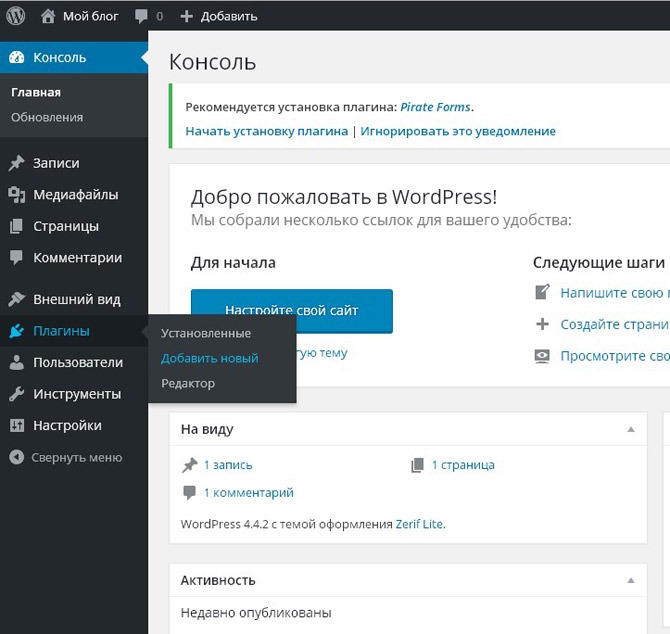The image size is (670, 634).
Task: Open the Обновления submenu item
Action: [x=47, y=117]
